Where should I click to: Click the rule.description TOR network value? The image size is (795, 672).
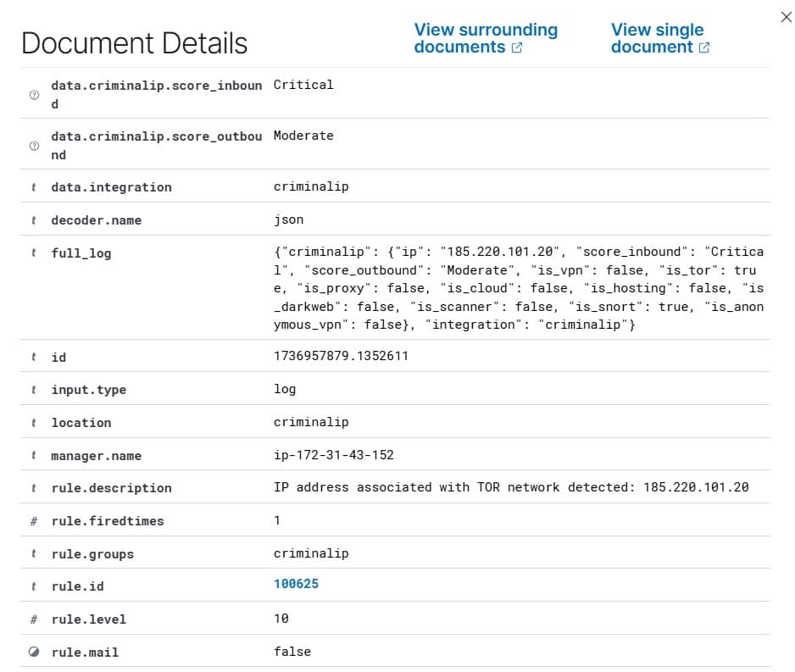[x=510, y=487]
